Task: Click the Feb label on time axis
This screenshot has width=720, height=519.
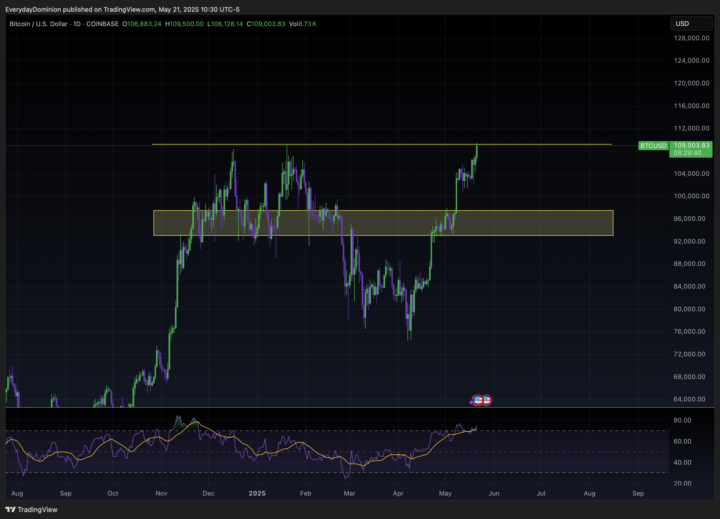Action: click(x=305, y=493)
